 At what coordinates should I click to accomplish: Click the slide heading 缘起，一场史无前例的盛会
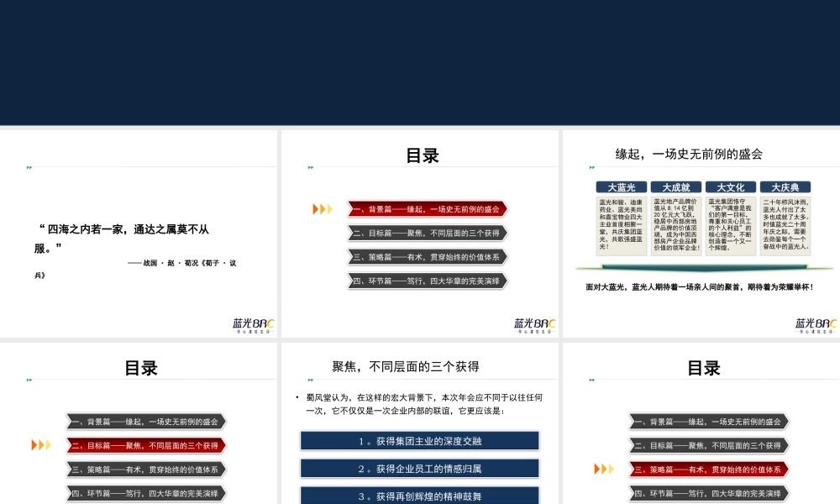coord(689,155)
